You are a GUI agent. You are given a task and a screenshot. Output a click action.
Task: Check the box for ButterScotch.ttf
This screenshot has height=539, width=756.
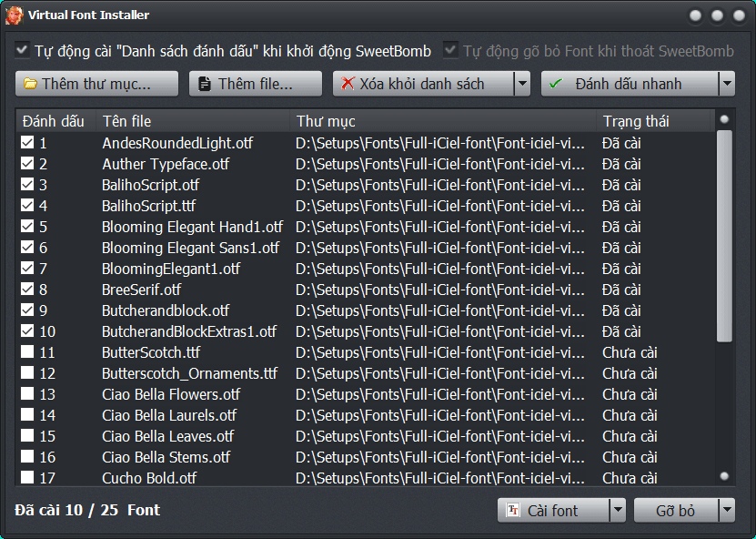pos(27,352)
